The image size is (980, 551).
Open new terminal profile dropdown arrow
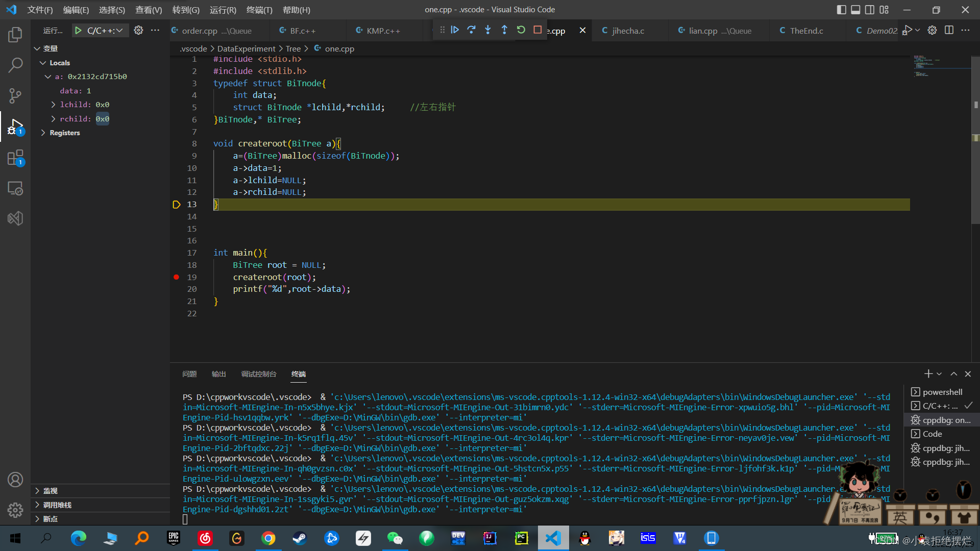[x=939, y=374]
